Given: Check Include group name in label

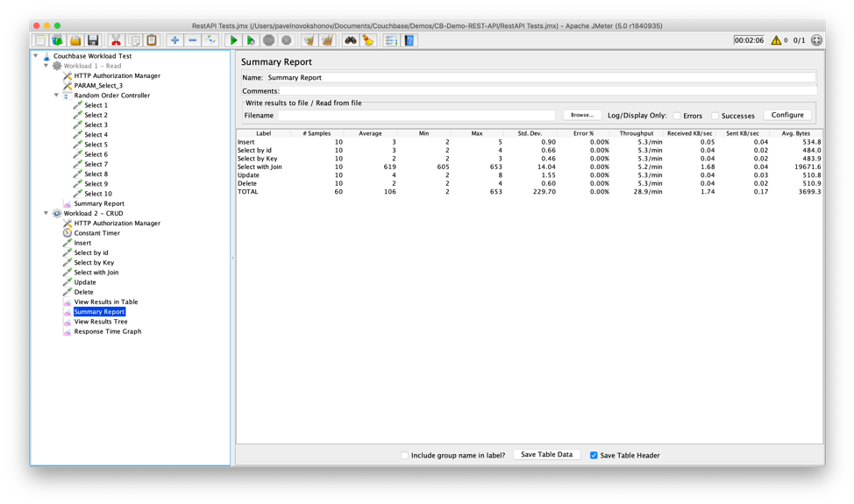Looking at the screenshot, I should click(x=404, y=455).
